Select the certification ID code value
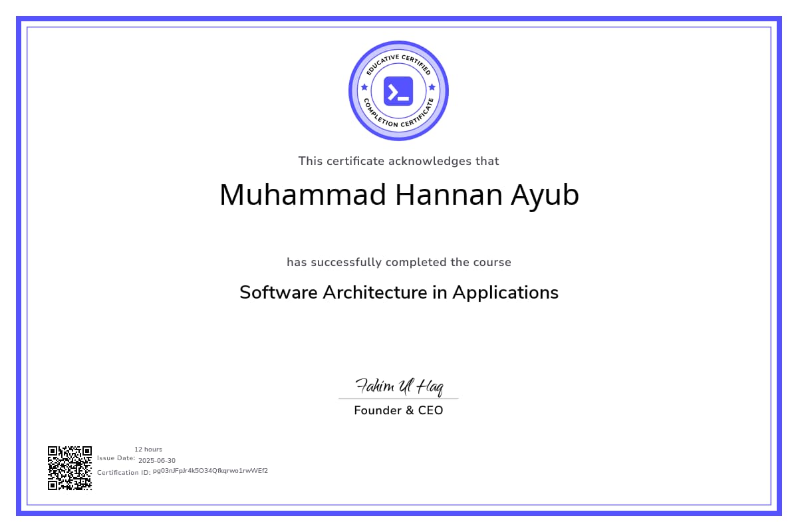 [210, 471]
